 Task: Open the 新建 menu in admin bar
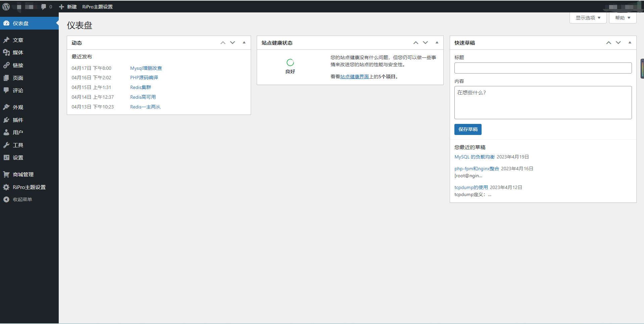tap(68, 7)
